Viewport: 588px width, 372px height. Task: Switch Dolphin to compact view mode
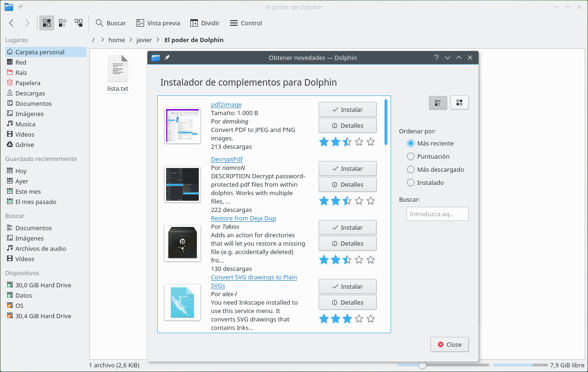click(63, 23)
